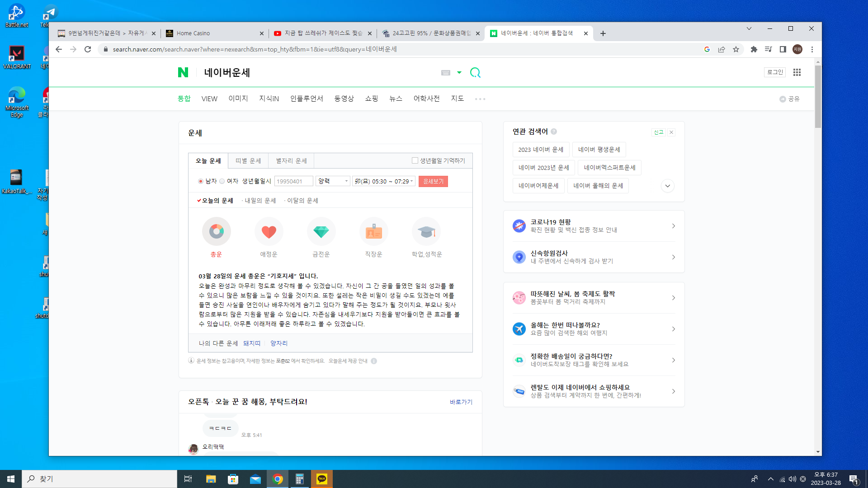Select the 금전운 diamond icon
This screenshot has height=488, width=868.
321,231
